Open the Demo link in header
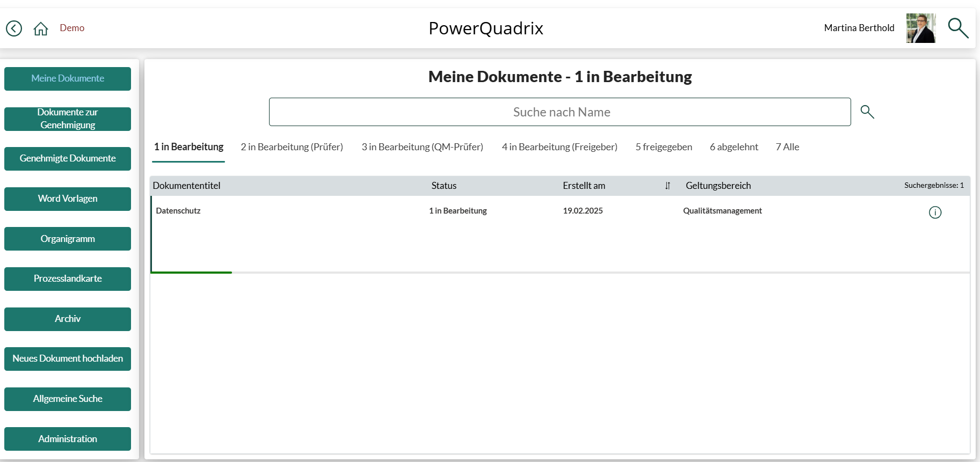980x462 pixels. pos(72,28)
